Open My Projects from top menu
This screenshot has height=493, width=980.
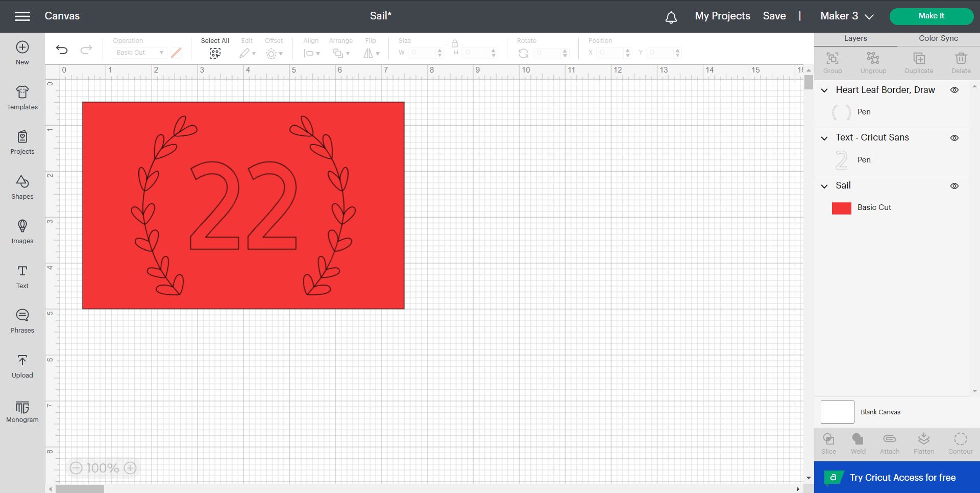(722, 16)
